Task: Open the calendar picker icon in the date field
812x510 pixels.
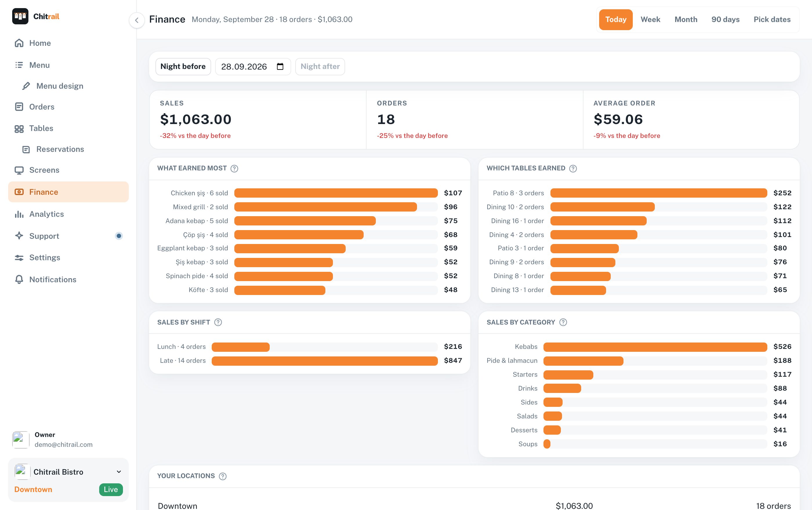Action: 280,66
